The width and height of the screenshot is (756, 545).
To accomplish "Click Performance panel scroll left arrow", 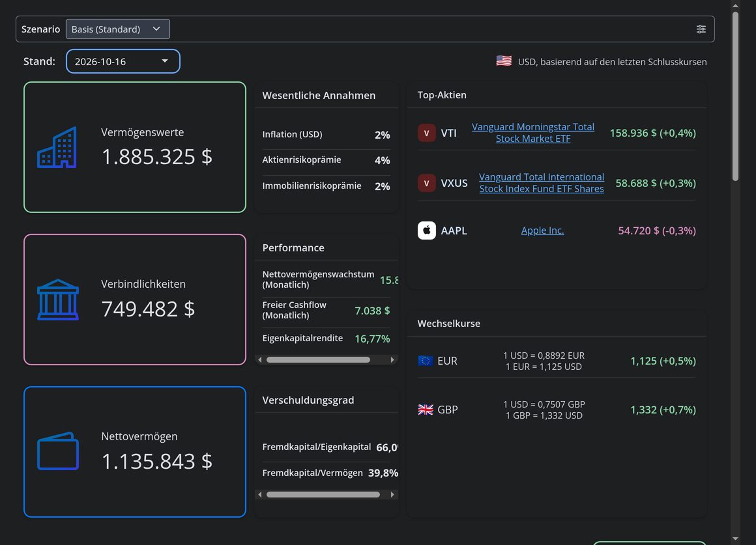I will point(260,359).
